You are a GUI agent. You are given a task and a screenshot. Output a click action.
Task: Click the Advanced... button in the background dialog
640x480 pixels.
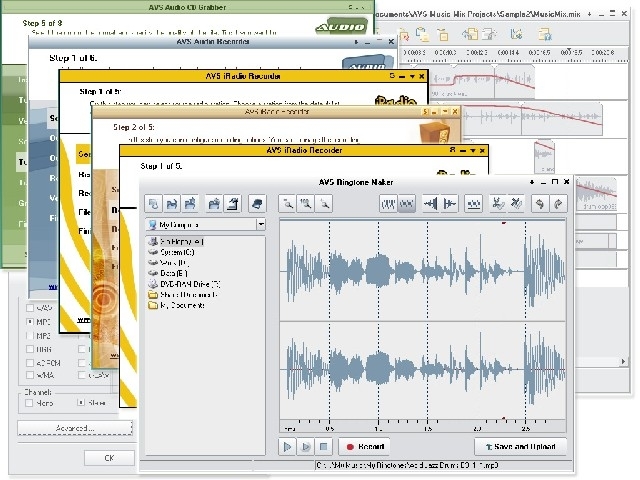[x=75, y=428]
